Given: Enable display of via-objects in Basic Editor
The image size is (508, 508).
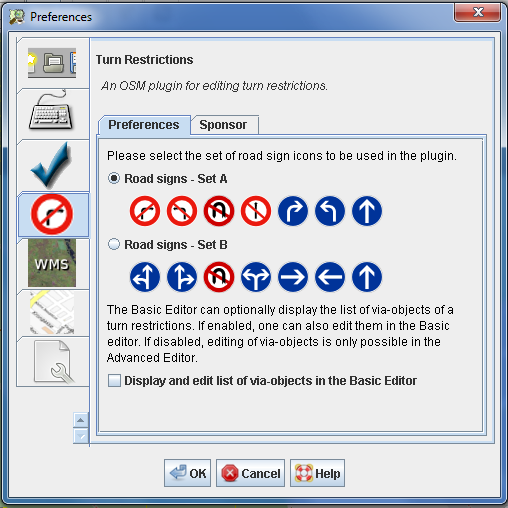Looking at the screenshot, I should [114, 381].
